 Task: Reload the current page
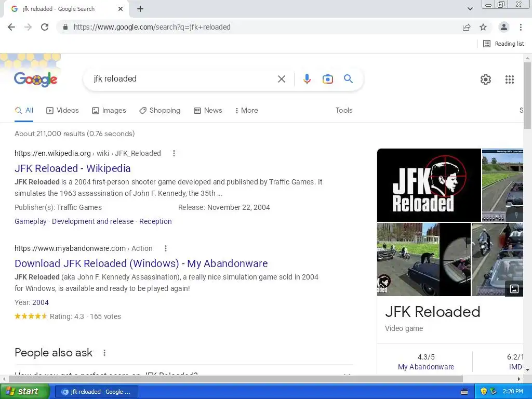45,27
